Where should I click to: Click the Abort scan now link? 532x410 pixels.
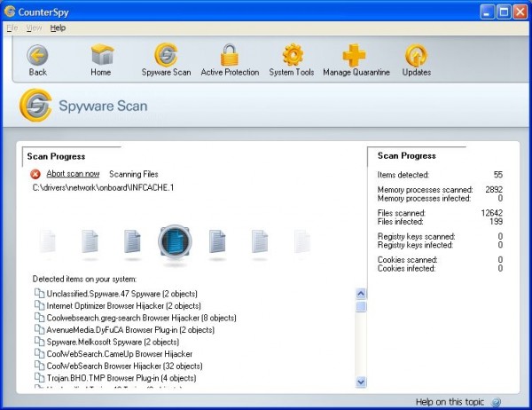[73, 174]
